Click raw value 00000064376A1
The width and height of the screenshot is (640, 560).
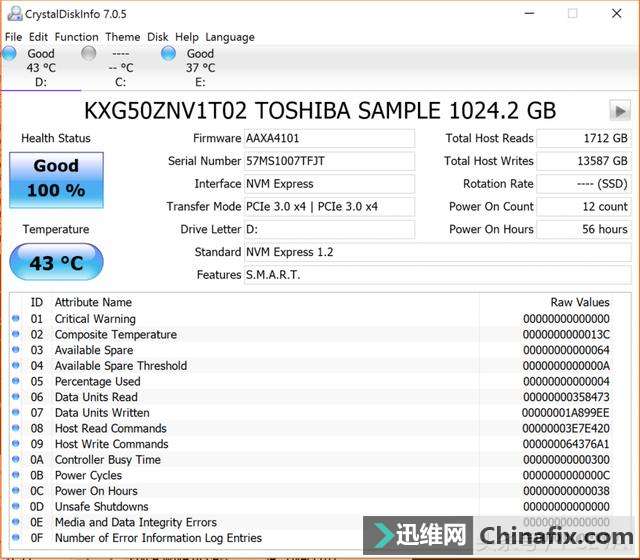point(566,444)
